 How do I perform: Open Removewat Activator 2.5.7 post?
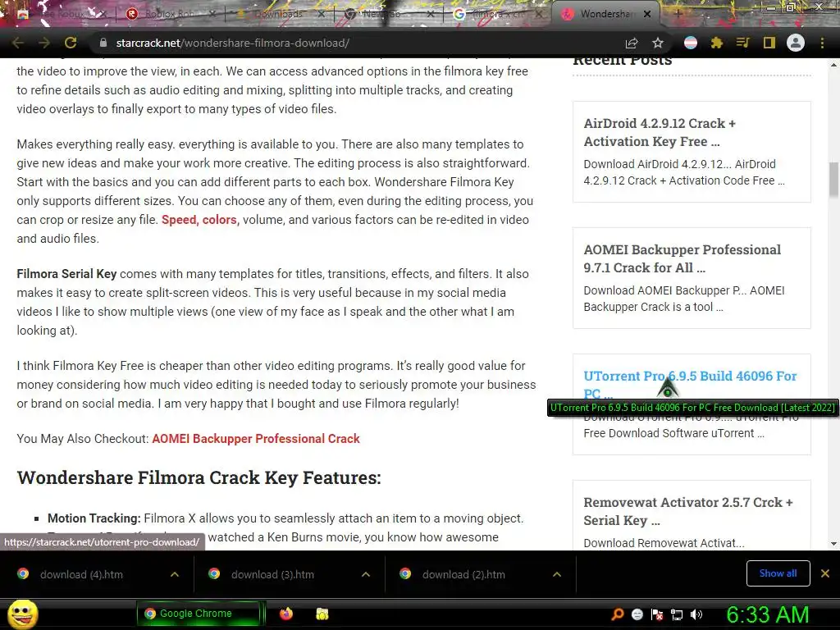(688, 511)
